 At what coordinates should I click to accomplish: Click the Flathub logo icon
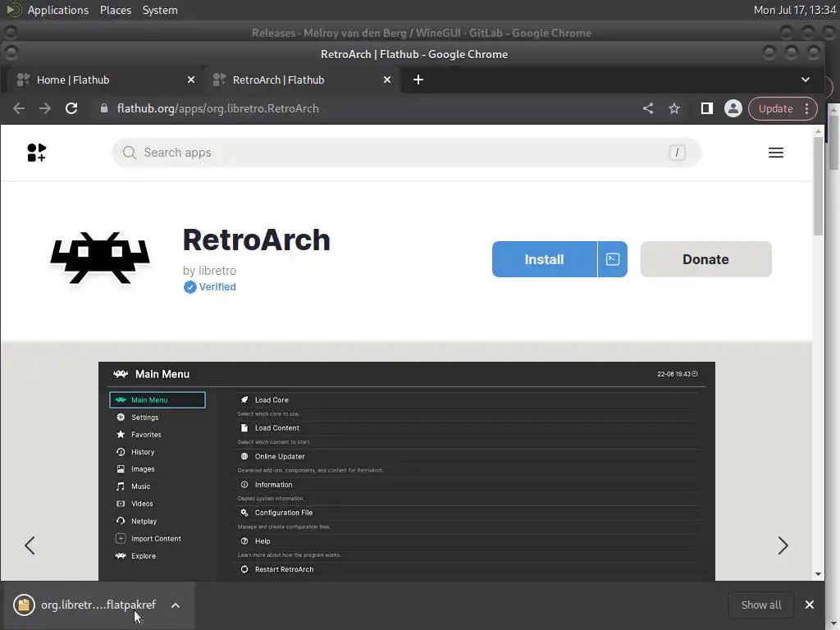pyautogui.click(x=36, y=153)
